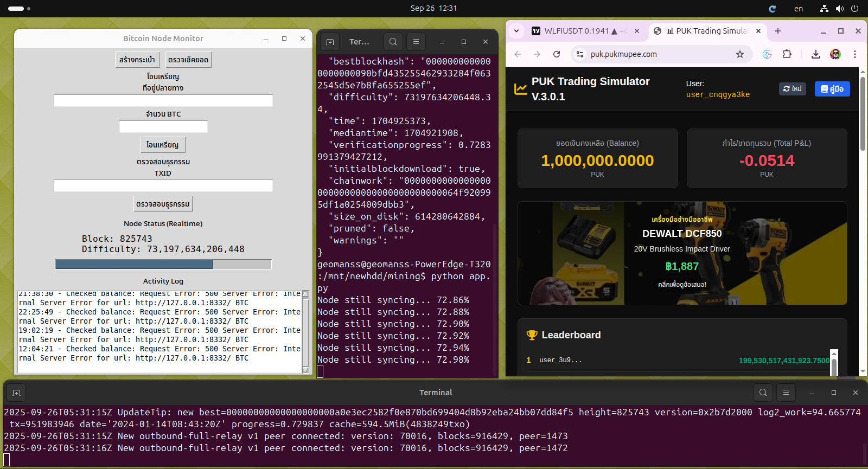Open the DEWALT DCF850 ad banner
The width and height of the screenshot is (868, 469).
682,253
